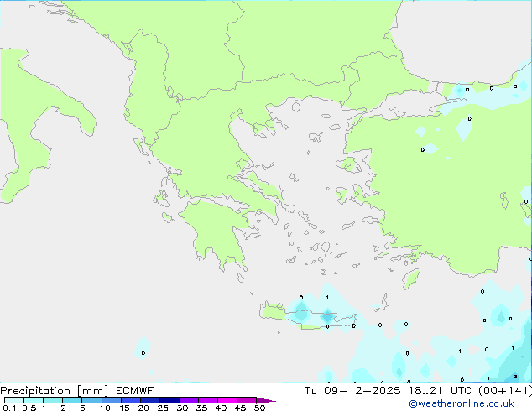The image size is (532, 411).
Task: Click the forecast date 'Tu 09-12-2025'
Action: click(352, 391)
